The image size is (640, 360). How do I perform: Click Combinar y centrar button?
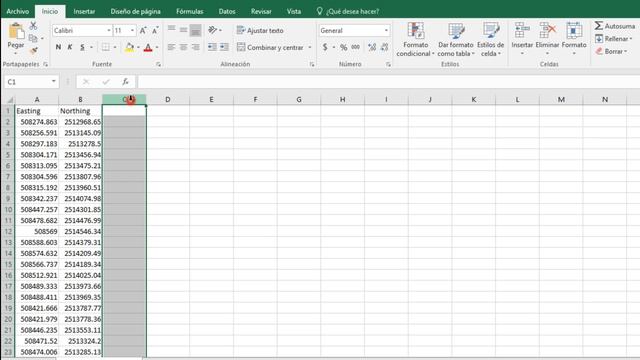(x=270, y=47)
